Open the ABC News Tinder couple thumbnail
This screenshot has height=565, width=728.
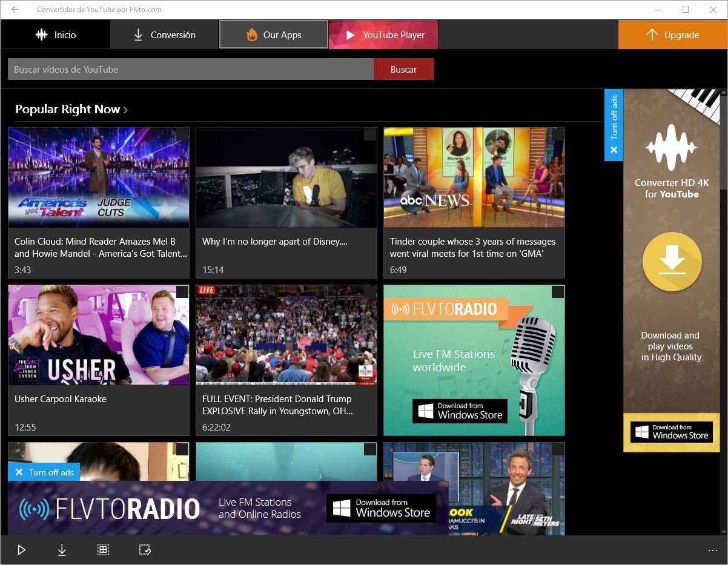[x=474, y=177]
